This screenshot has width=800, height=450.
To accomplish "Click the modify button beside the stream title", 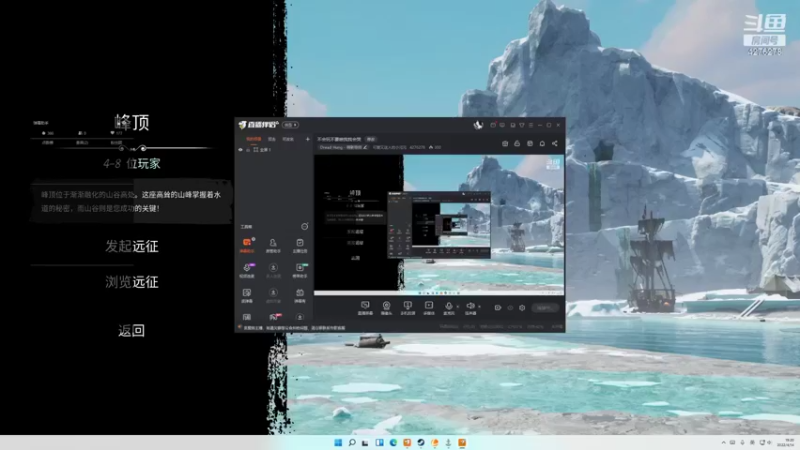I will (371, 139).
